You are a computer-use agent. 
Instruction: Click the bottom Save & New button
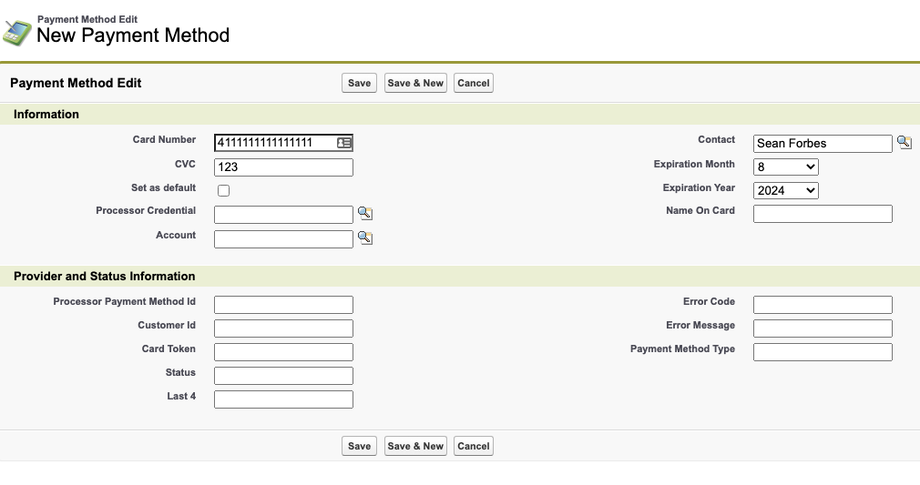tap(415, 446)
